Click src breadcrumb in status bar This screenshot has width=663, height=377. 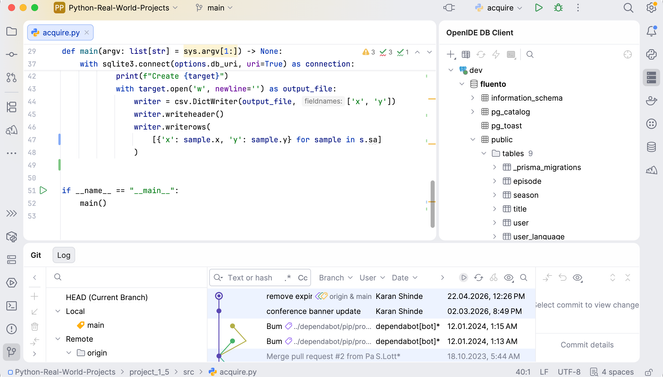[x=189, y=372]
